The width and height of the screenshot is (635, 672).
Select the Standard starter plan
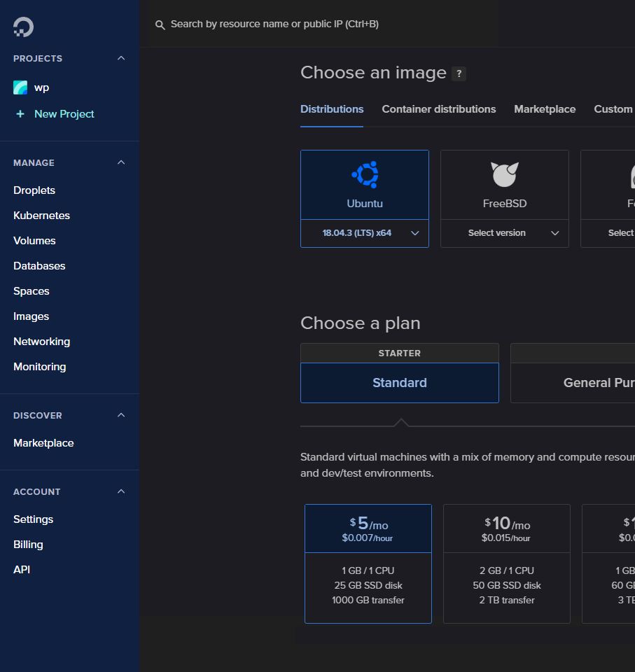tap(400, 383)
